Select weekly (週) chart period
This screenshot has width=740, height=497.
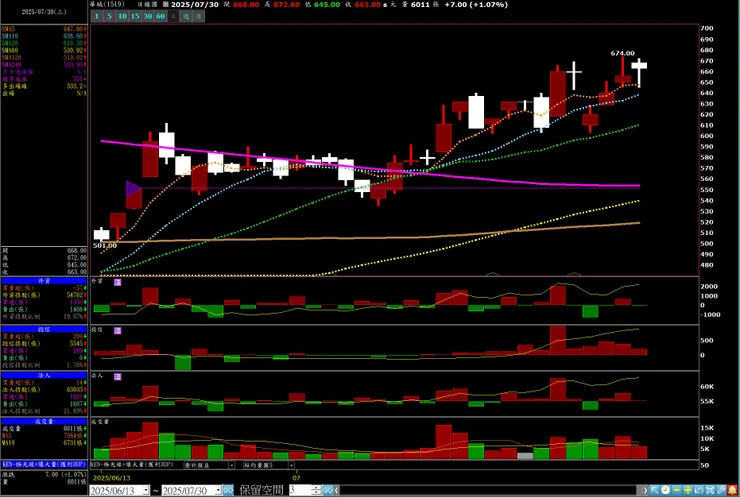(186, 16)
